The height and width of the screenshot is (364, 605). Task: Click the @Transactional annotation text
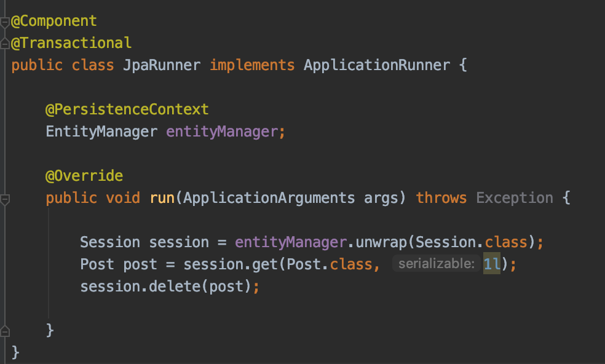coord(71,43)
